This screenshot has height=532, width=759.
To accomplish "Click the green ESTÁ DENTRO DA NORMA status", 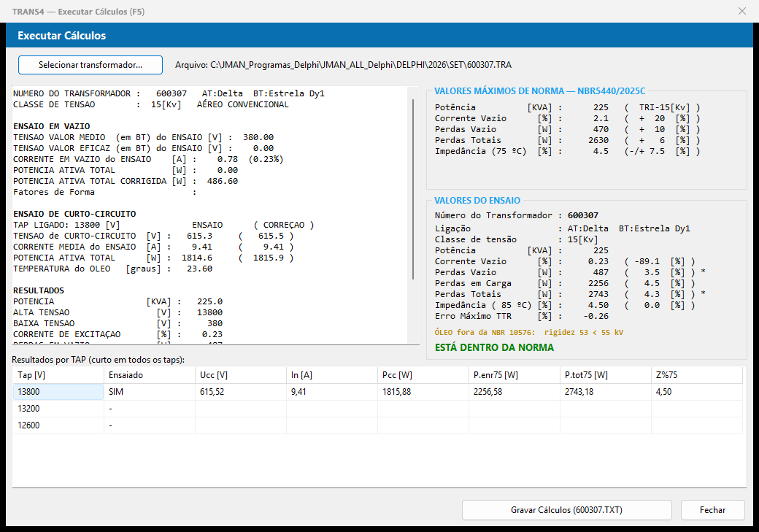I will pyautogui.click(x=494, y=347).
